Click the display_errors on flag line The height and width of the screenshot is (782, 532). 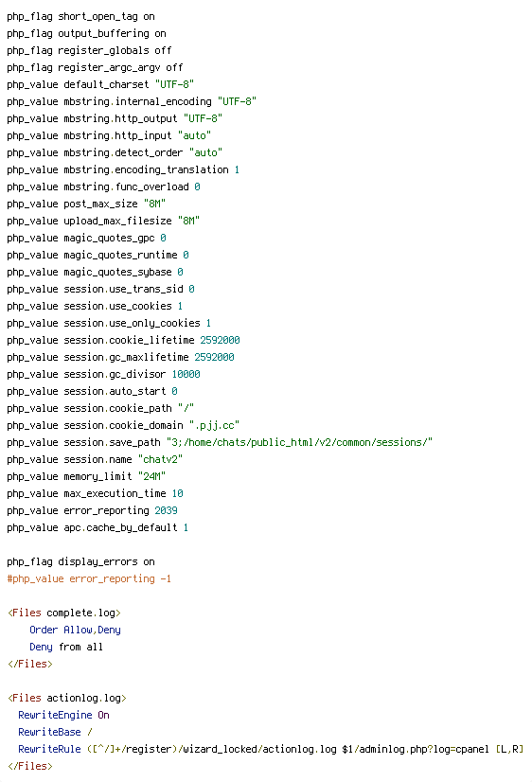pos(80,561)
